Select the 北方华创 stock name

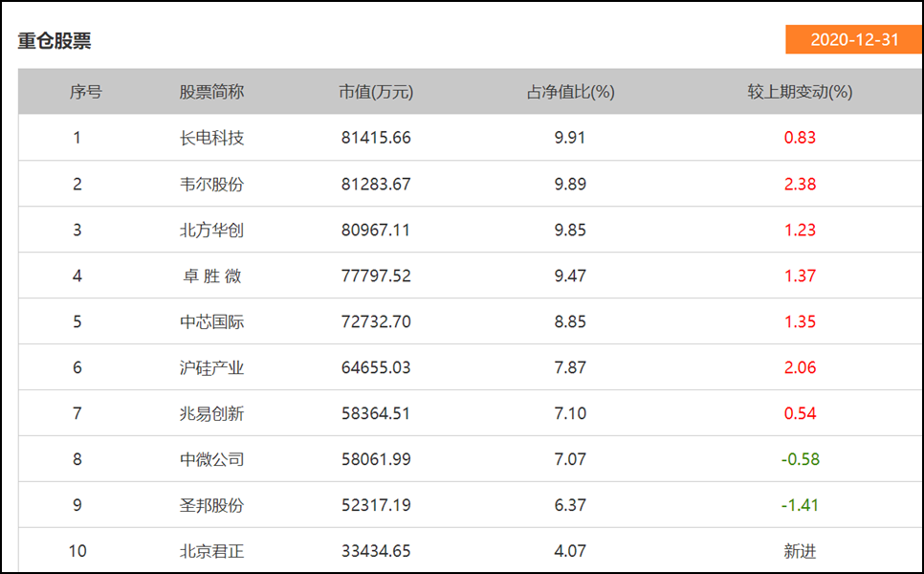[211, 230]
